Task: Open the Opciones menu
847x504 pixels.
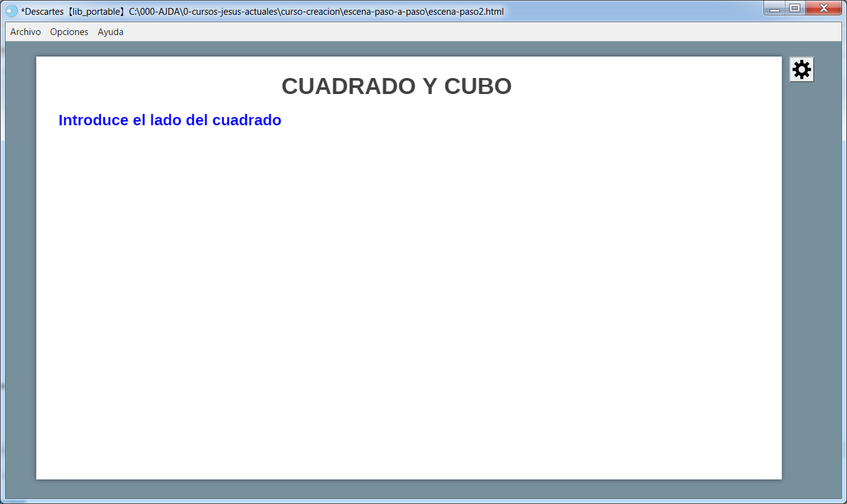Action: click(69, 32)
